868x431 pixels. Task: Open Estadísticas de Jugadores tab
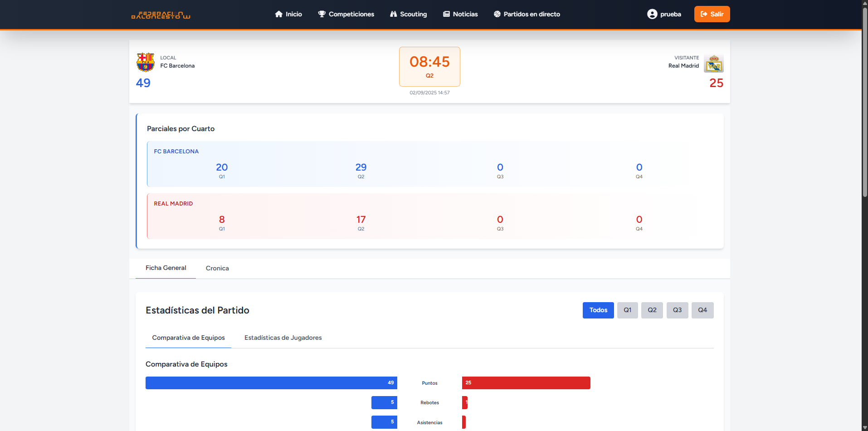pyautogui.click(x=283, y=338)
